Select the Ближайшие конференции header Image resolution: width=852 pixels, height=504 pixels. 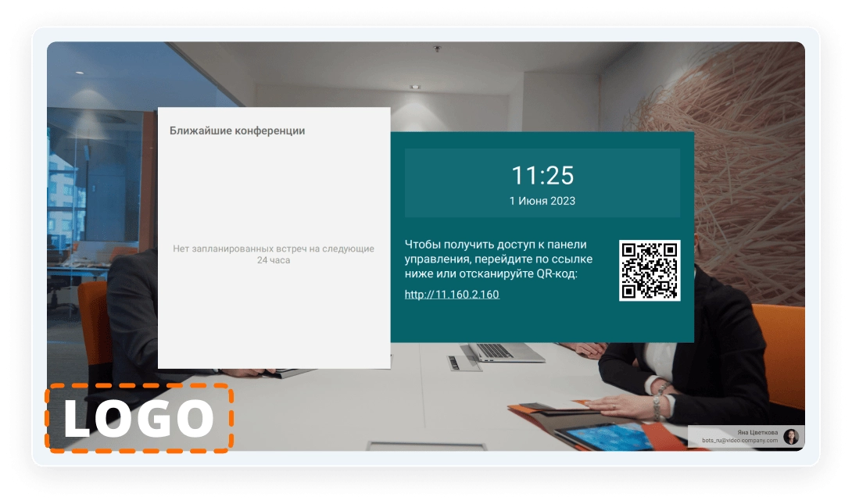[x=238, y=130]
